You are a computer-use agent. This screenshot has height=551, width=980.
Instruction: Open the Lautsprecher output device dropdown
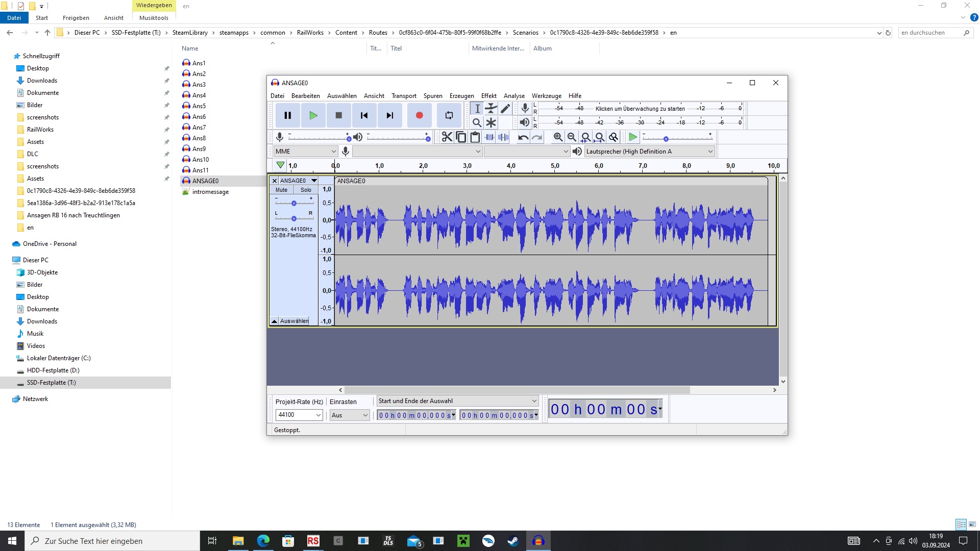(x=649, y=152)
